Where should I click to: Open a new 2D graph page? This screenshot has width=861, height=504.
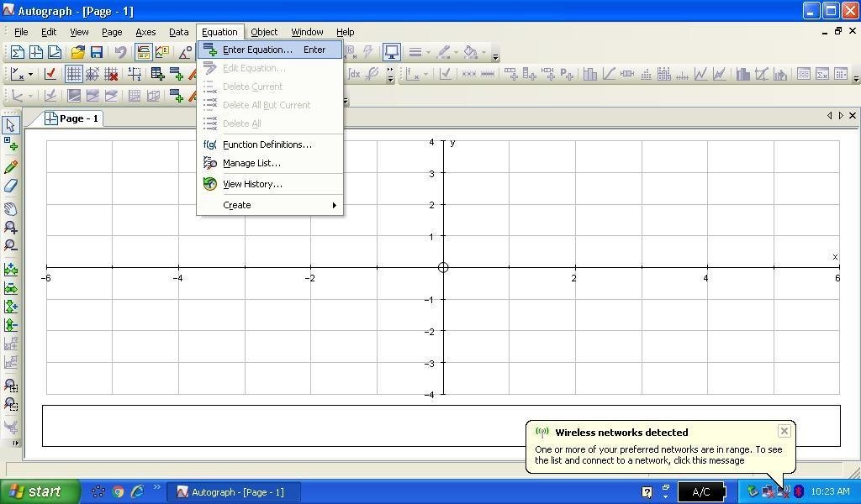click(x=36, y=52)
